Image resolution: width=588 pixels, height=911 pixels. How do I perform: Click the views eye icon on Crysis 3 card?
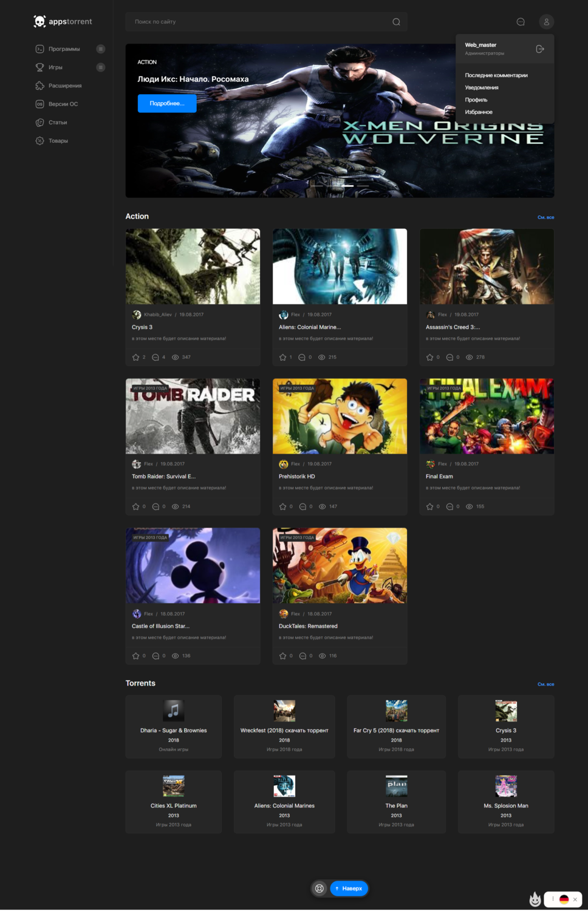click(x=176, y=357)
